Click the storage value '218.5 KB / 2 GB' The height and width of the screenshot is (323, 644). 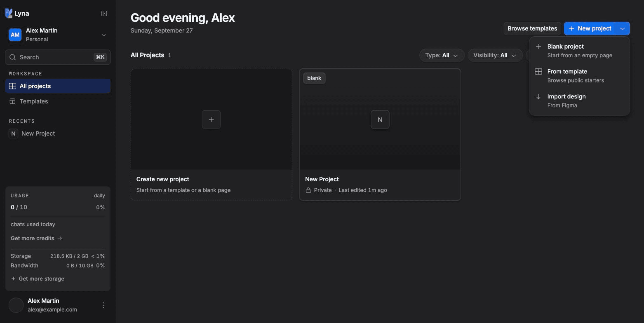(69, 256)
